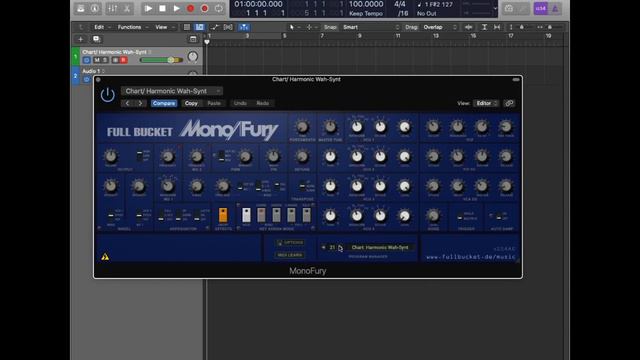Click the second red capture record button

point(205,8)
